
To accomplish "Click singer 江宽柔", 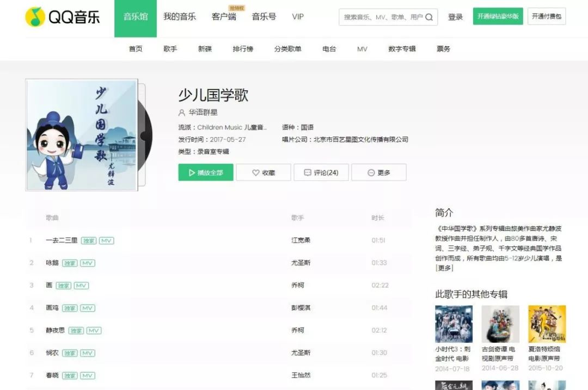I will [301, 240].
